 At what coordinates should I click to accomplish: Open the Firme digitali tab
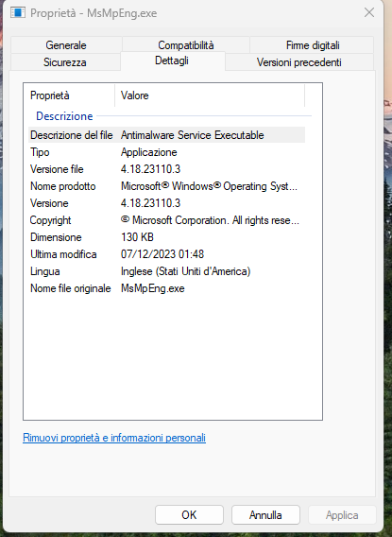pos(313,44)
